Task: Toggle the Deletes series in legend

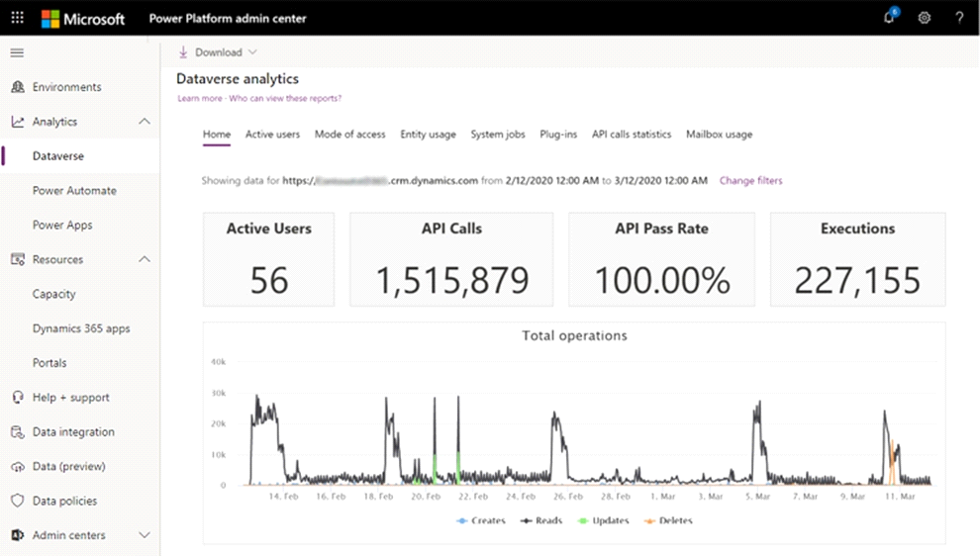Action: point(668,520)
